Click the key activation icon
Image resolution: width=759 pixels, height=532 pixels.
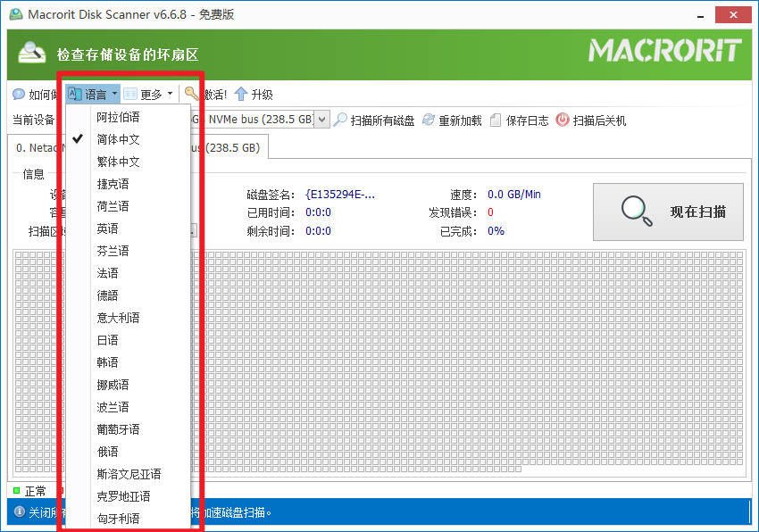point(192,94)
